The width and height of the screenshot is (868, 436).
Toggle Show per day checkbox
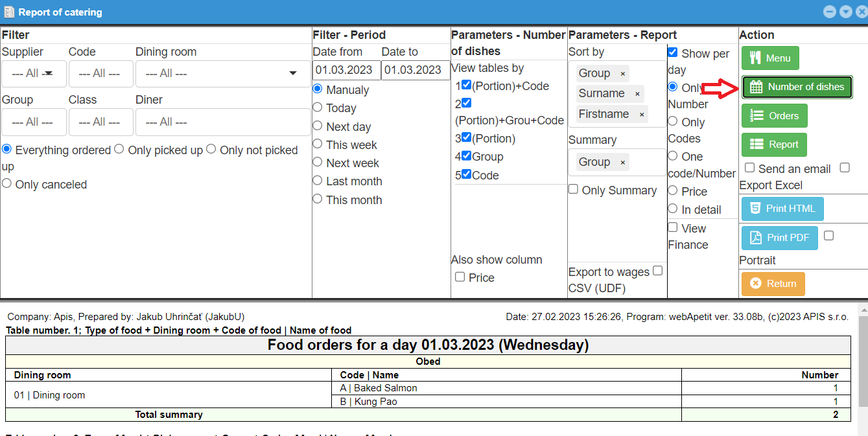click(x=673, y=52)
